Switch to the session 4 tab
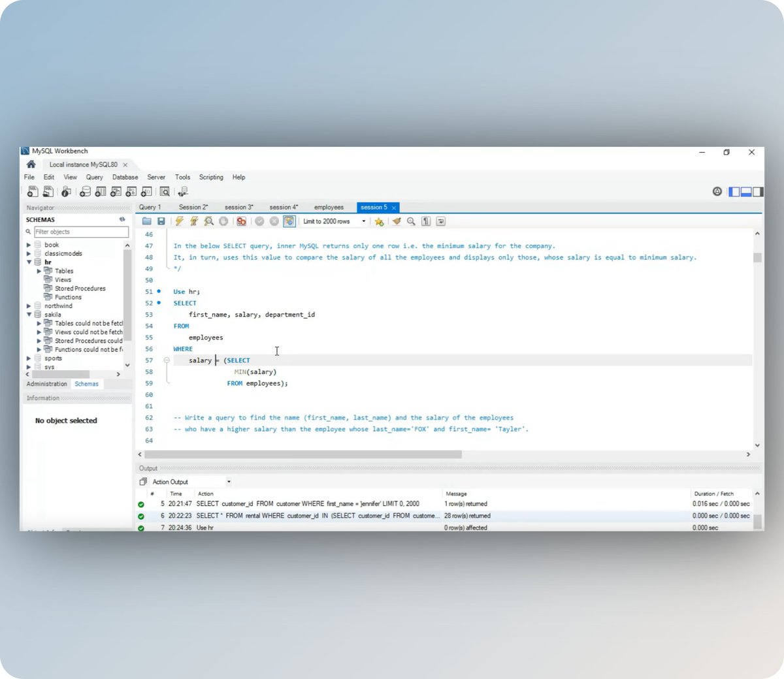Screen dimensions: 784x679 284,207
